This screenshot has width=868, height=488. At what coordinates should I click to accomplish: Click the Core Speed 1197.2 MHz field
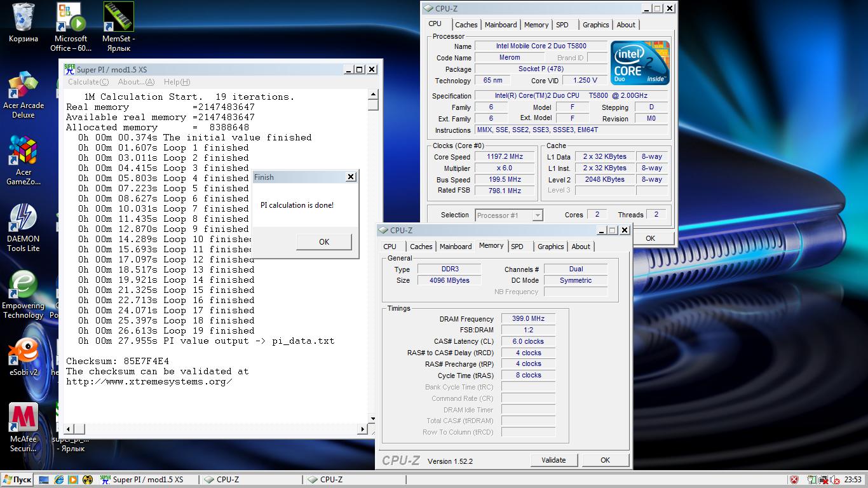click(506, 157)
